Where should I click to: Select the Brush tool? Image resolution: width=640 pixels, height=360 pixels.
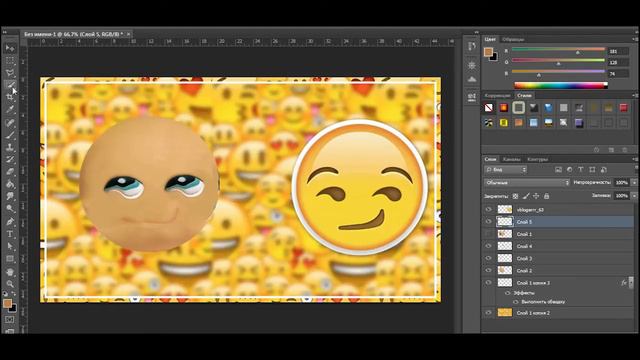(10, 135)
